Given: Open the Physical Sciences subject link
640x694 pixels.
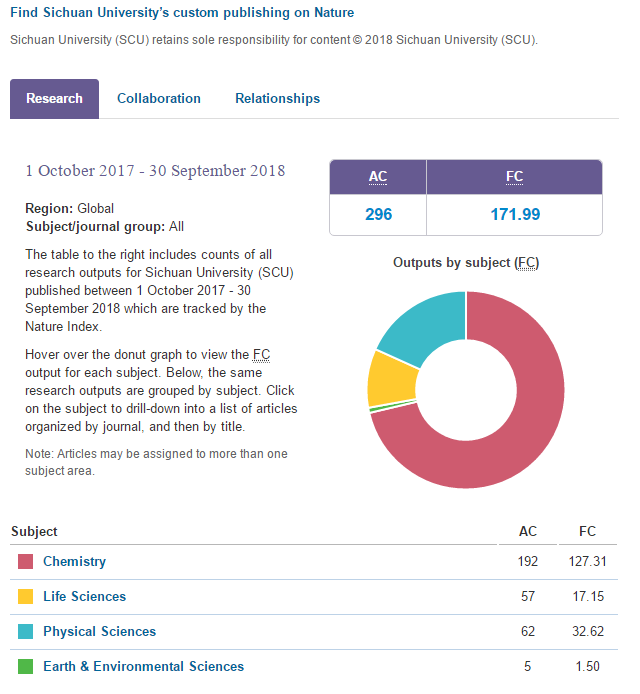Looking at the screenshot, I should 100,631.
